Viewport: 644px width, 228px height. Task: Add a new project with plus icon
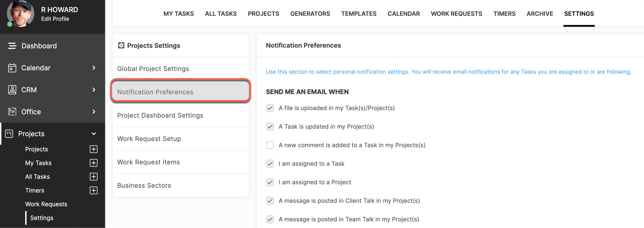pos(94,149)
